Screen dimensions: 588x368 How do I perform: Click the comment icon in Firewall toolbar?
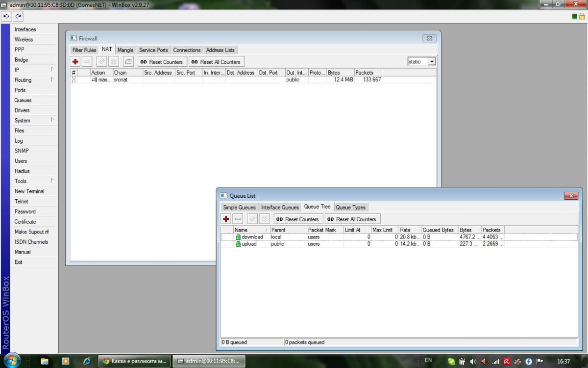click(x=128, y=62)
